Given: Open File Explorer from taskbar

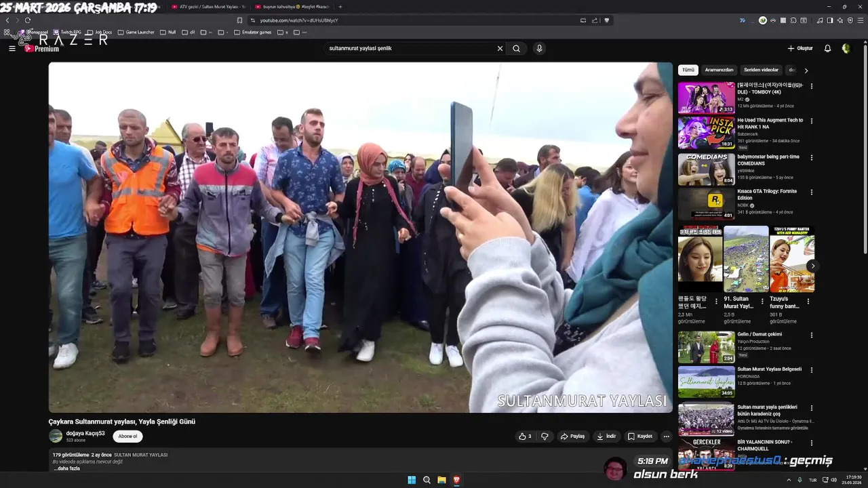Looking at the screenshot, I should point(441,480).
